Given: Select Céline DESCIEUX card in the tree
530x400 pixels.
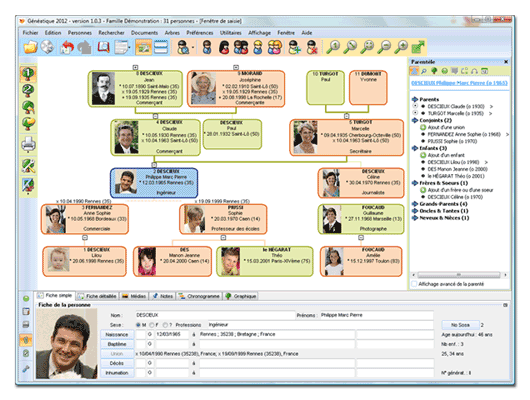Looking at the screenshot, I should pyautogui.click(x=361, y=183).
